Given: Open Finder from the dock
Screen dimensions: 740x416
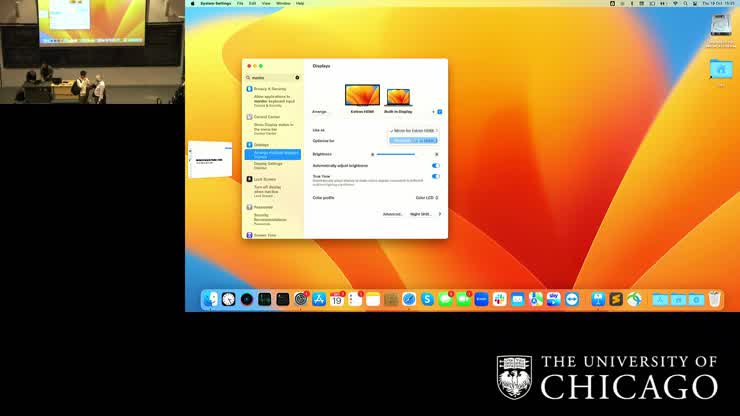Looking at the screenshot, I should 211,299.
